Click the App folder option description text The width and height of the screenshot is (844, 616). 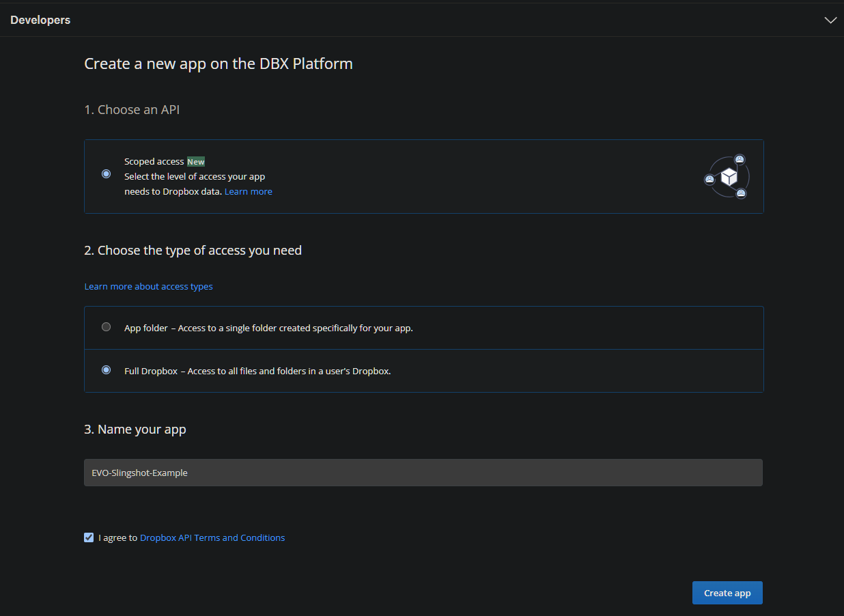268,328
